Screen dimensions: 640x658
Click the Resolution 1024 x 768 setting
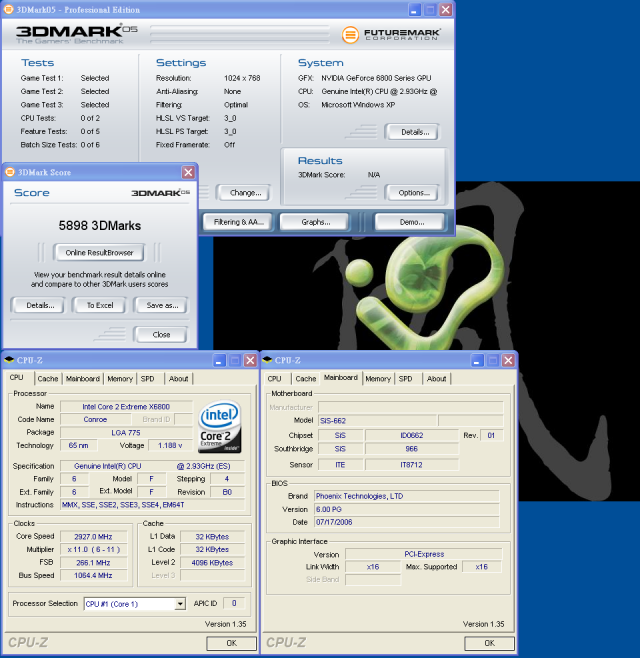[242, 78]
